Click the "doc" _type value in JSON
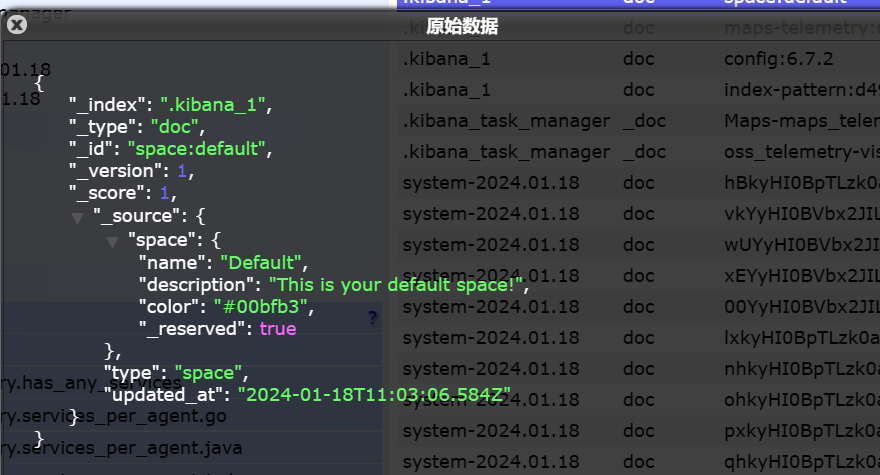880x475 pixels. coord(175,127)
